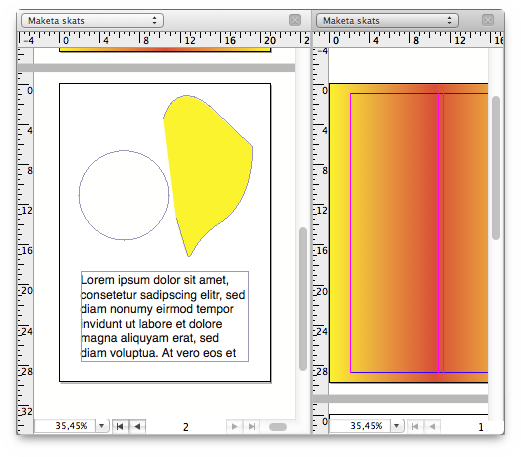
Task: Click the left pane horizontal scrollbar thumb
Action: click(278, 427)
